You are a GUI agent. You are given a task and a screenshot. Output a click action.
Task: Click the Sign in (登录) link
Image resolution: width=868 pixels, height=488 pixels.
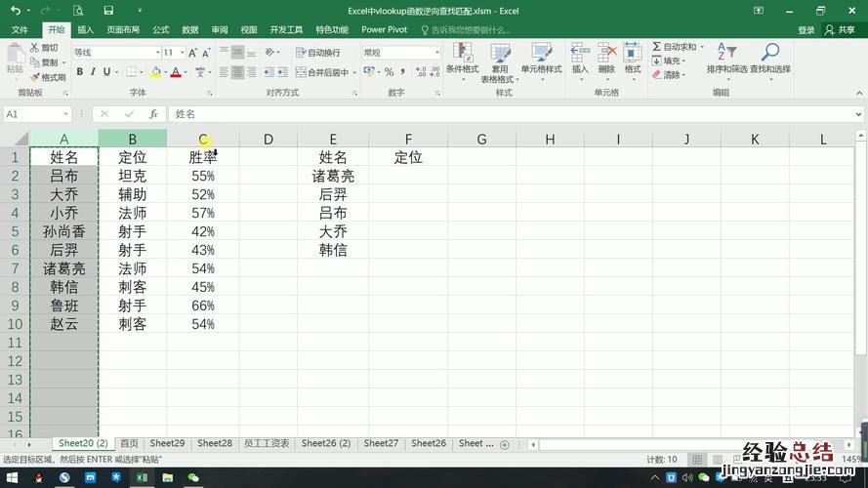pyautogui.click(x=806, y=30)
